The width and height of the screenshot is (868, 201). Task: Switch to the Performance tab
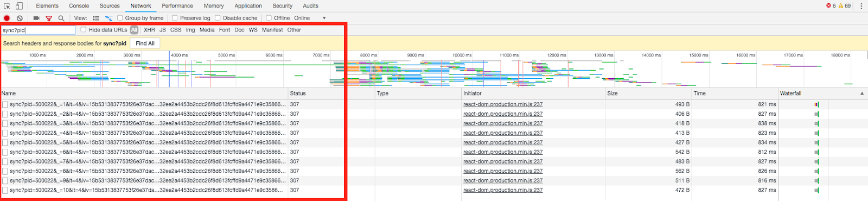click(x=177, y=6)
